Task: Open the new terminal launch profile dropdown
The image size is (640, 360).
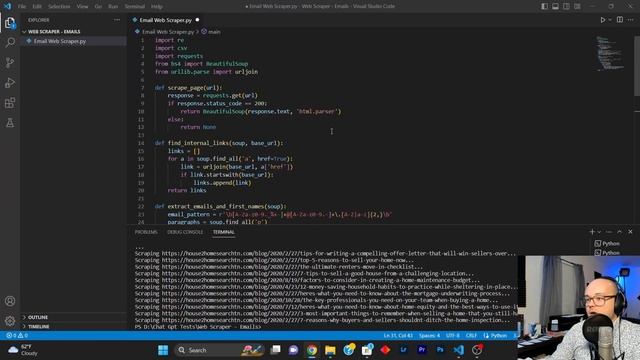Action: tap(599, 232)
